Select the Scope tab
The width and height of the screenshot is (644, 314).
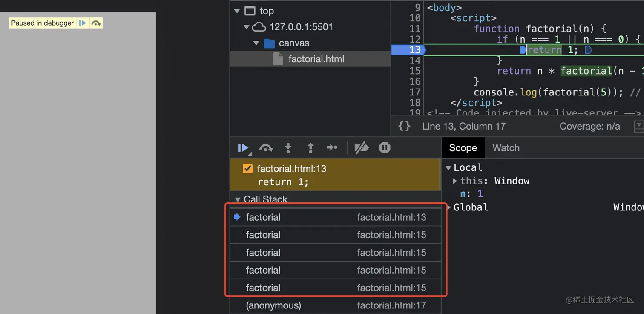point(463,148)
